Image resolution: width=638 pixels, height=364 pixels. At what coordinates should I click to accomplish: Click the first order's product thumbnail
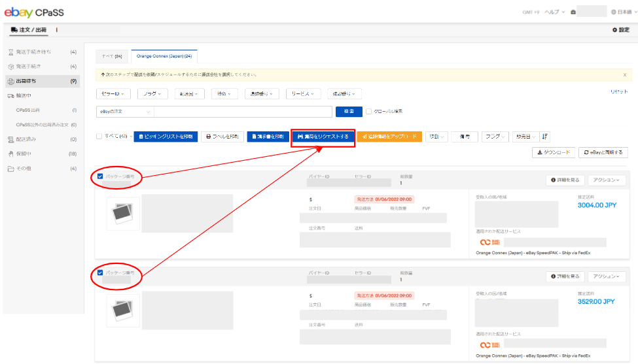tap(123, 214)
